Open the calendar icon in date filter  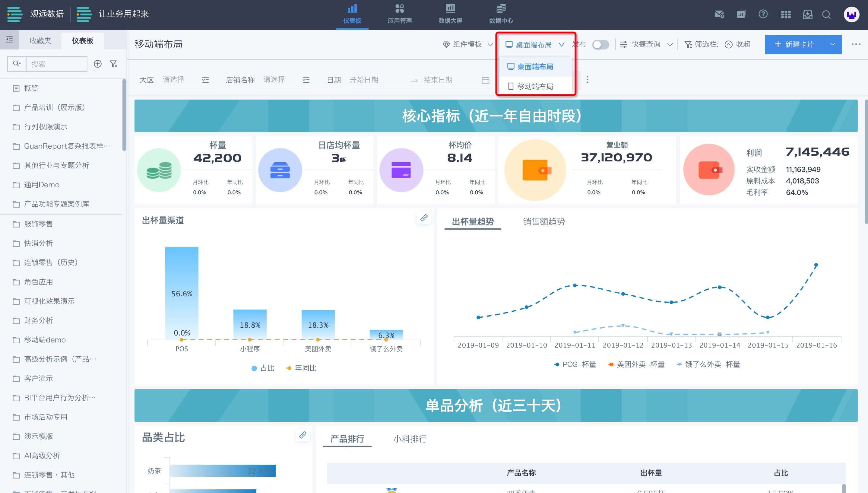click(485, 80)
